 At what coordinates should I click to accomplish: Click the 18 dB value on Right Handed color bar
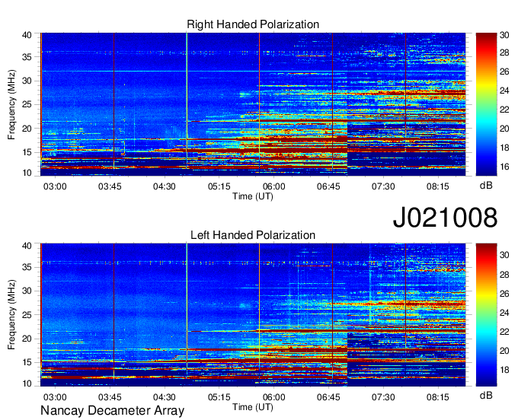504,148
